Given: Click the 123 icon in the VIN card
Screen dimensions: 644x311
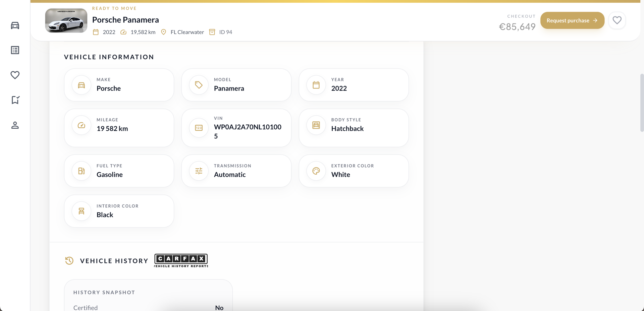Looking at the screenshot, I should click(x=199, y=128).
